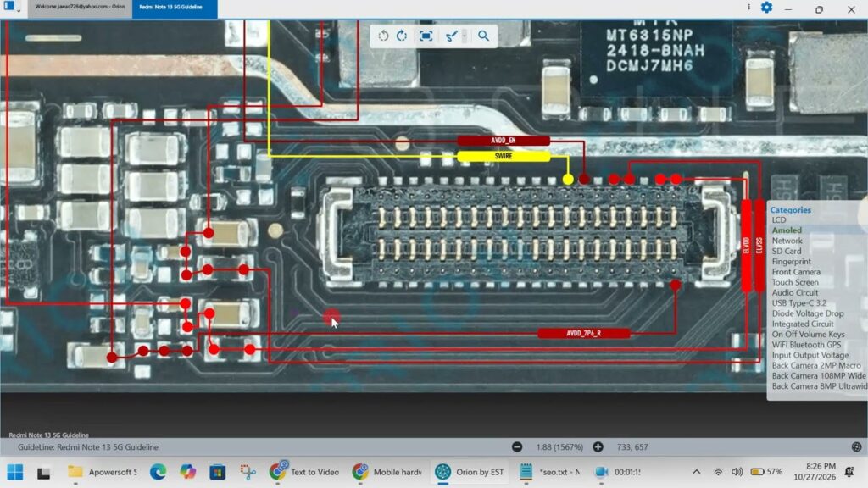The image size is (868, 488).
Task: Select the Diode Voltage Drop category
Action: [808, 313]
